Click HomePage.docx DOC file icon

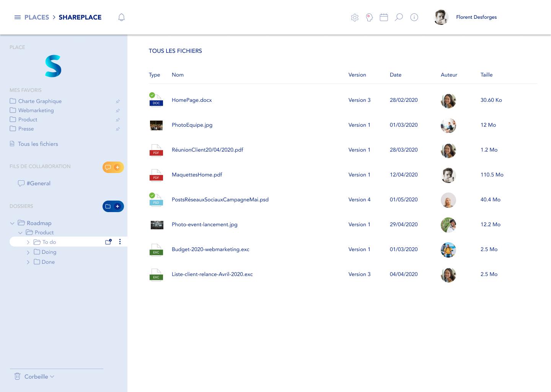click(x=156, y=100)
